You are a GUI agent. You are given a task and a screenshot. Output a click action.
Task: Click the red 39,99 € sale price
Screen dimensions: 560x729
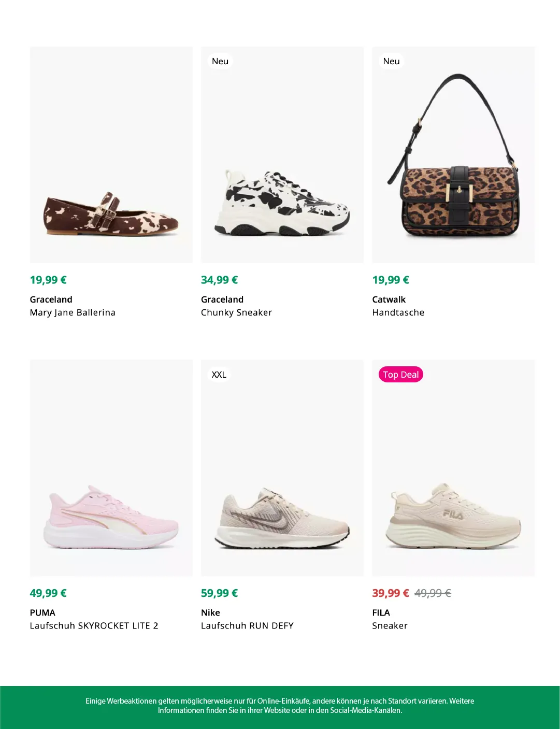click(x=390, y=593)
